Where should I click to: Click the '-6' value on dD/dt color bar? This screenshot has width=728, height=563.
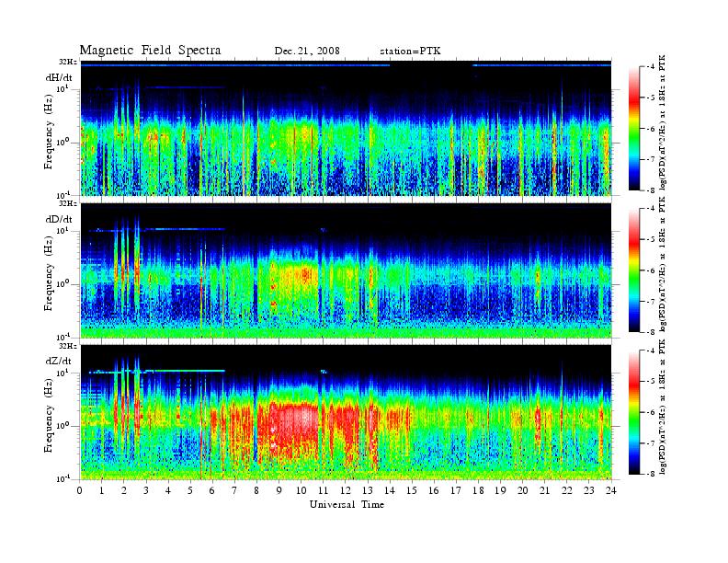coord(651,270)
